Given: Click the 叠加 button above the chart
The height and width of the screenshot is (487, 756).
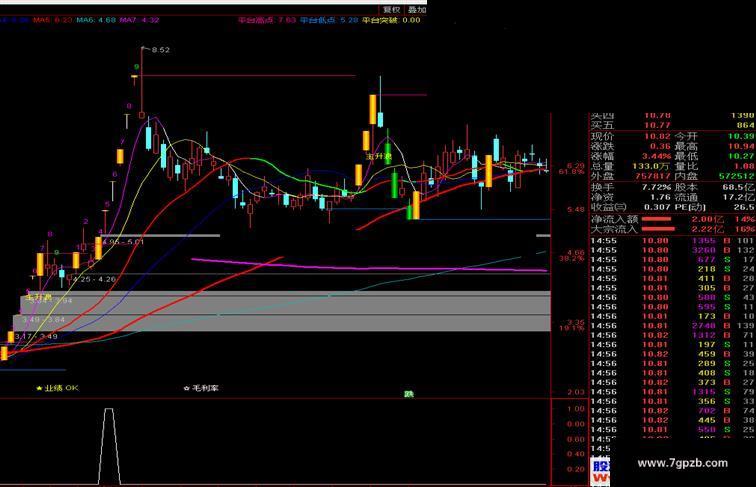Looking at the screenshot, I should tap(417, 10).
